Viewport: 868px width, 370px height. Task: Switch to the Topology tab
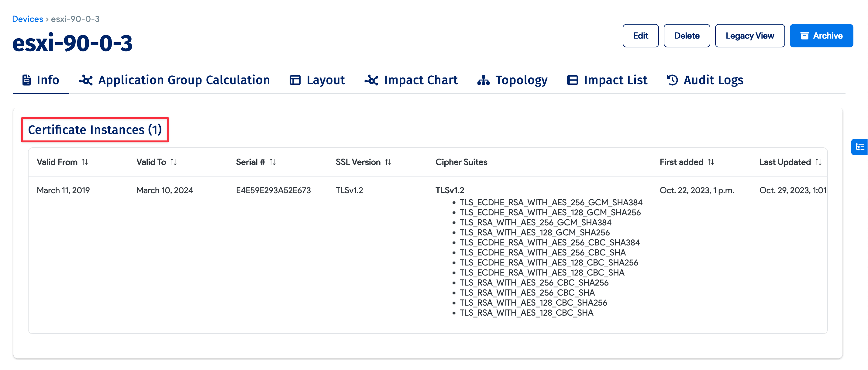pyautogui.click(x=521, y=80)
